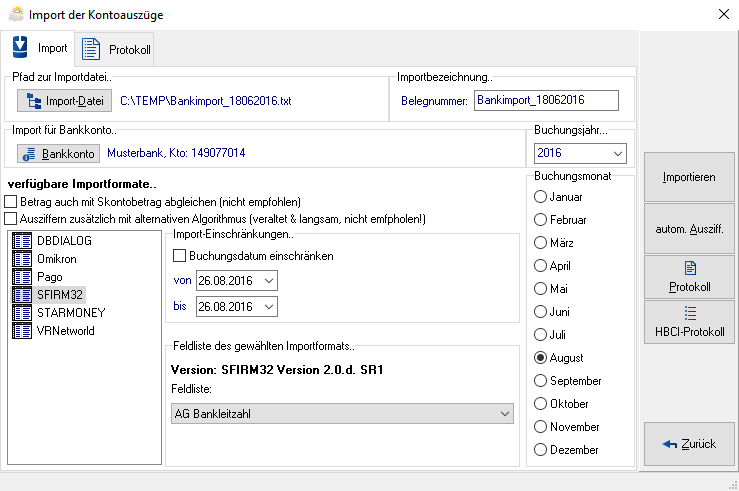
Task: Select Juni as Buchungsmonat
Action: (540, 311)
